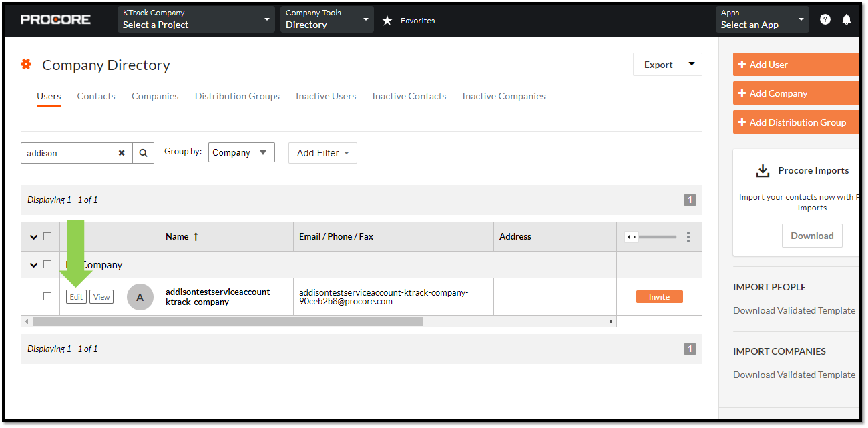The height and width of the screenshot is (428, 868).
Task: Click the Favorites star icon
Action: (387, 21)
